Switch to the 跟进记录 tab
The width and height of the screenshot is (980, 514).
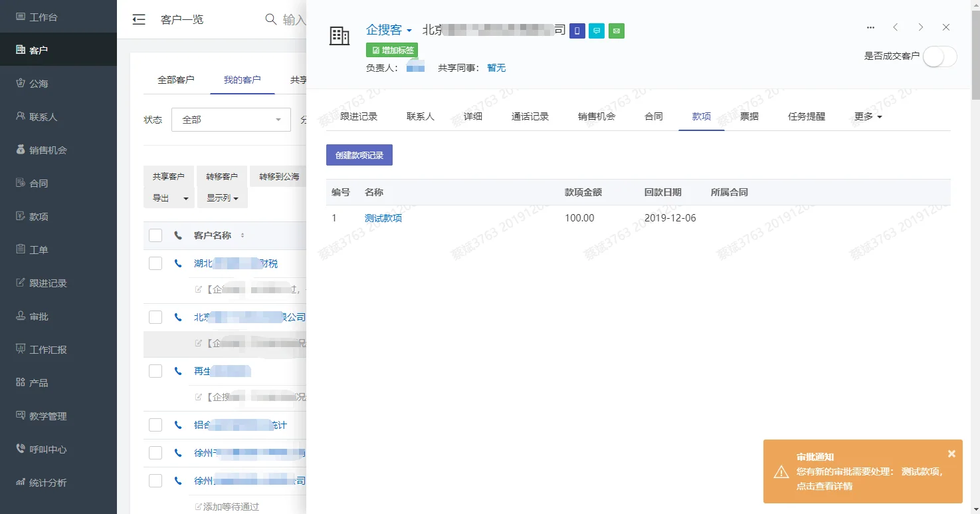(359, 116)
